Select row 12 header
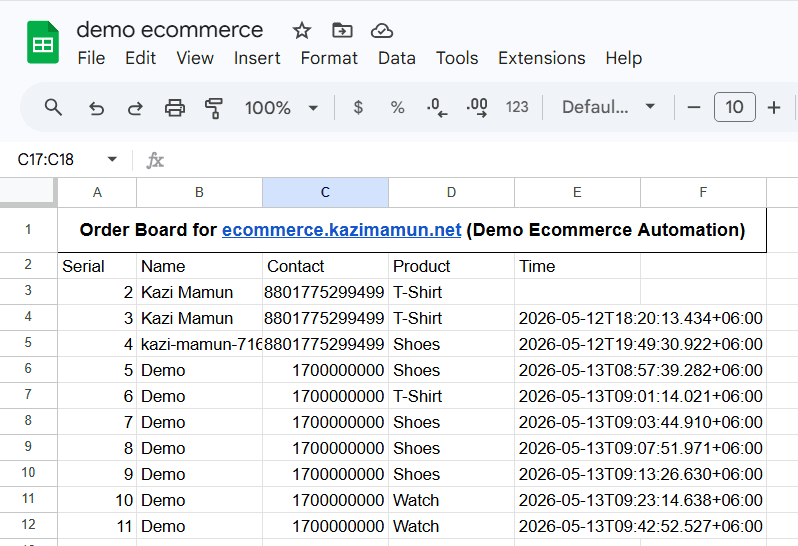 point(28,525)
